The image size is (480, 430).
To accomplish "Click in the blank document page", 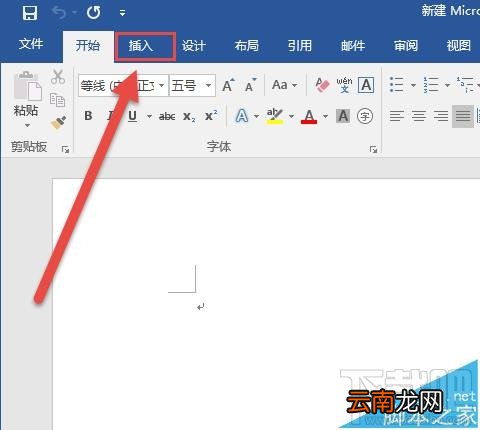I will (x=266, y=304).
